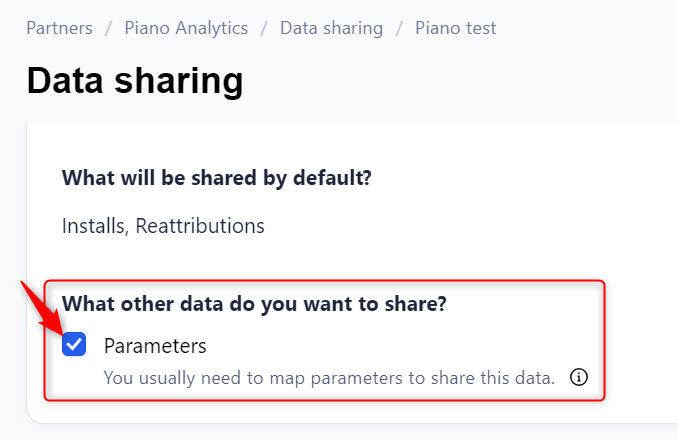The width and height of the screenshot is (677, 441).
Task: Click "What other data do you want to share?"
Action: click(254, 304)
